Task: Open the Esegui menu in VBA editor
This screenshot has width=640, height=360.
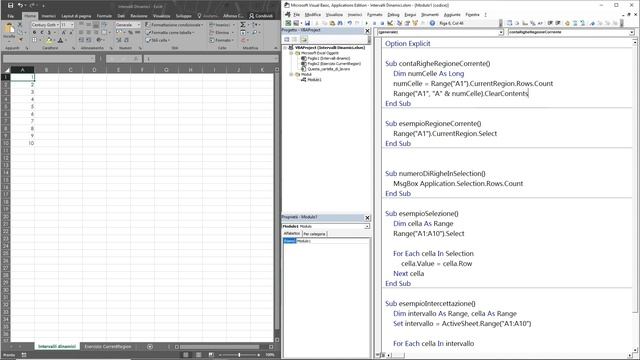Action: click(410, 15)
